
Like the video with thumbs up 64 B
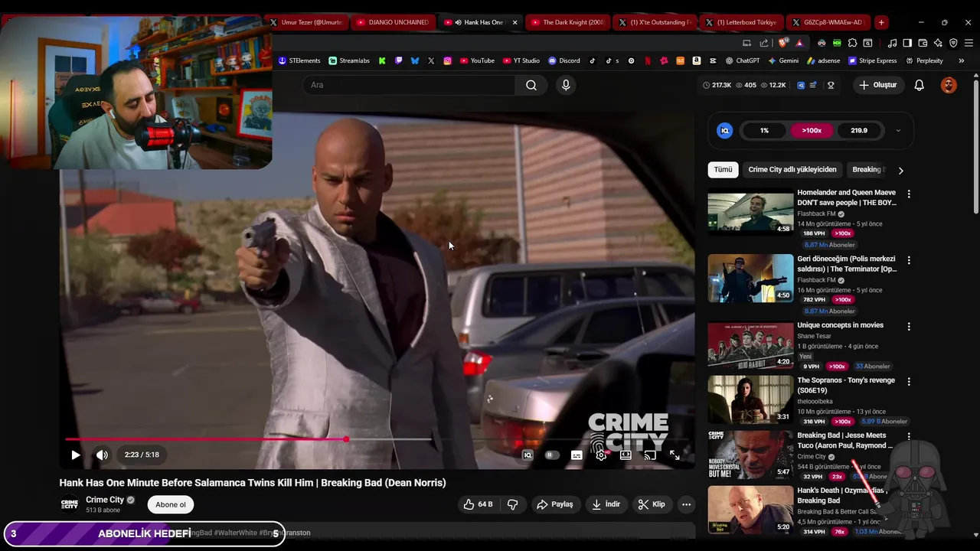(x=478, y=504)
